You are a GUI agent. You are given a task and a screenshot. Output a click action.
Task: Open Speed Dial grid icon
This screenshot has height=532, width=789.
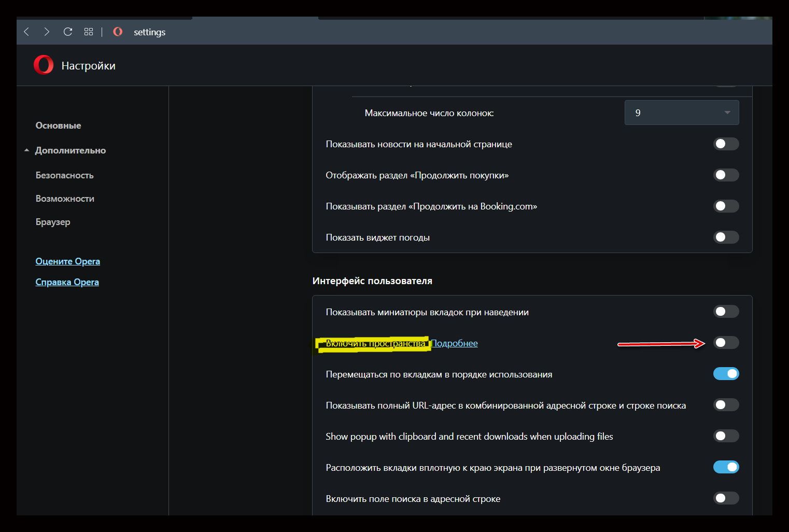click(89, 32)
